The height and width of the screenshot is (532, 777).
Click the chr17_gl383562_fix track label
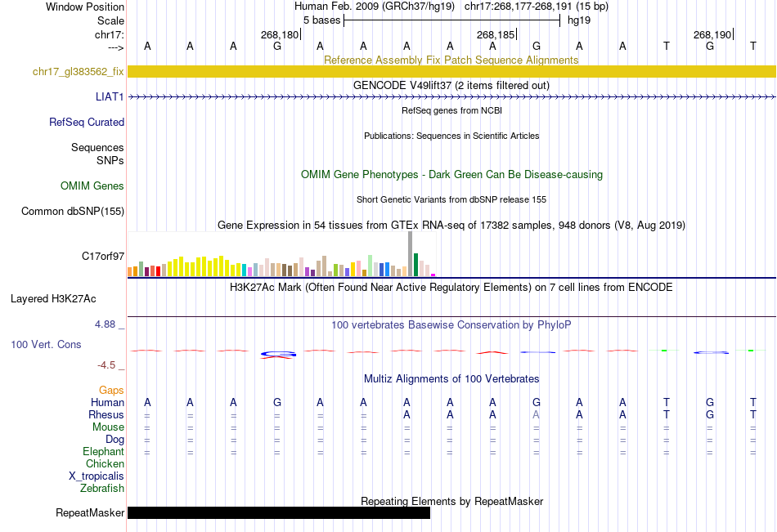(x=78, y=71)
